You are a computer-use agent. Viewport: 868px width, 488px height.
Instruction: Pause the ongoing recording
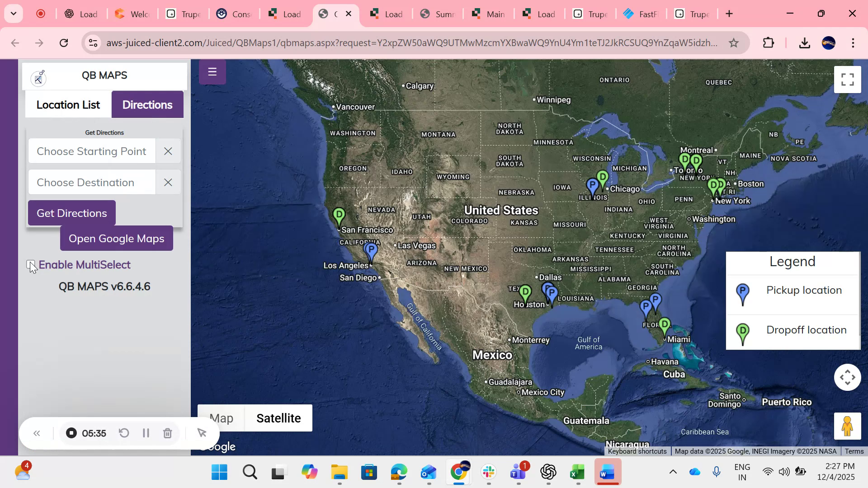(x=146, y=433)
